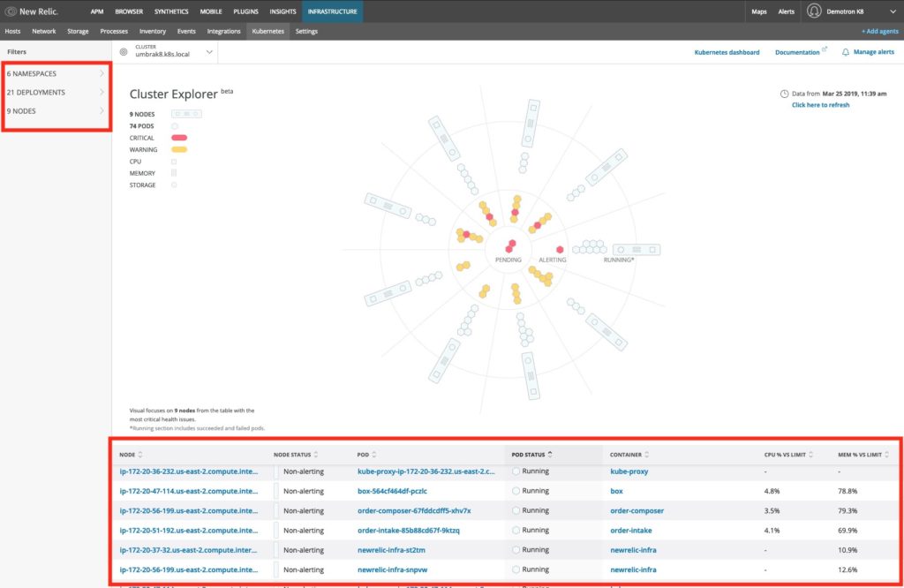This screenshot has height=588, width=904.
Task: Open pod order-composer-67fddcdff5-xhv7x
Action: [x=414, y=511]
